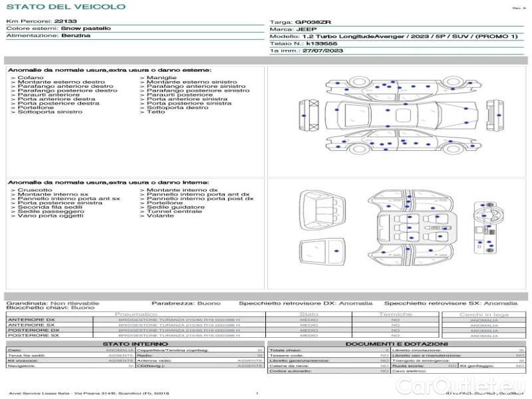This screenshot has width=532, height=399.
Task: Click the Km Percorsi value 22133
Action: 65,22
